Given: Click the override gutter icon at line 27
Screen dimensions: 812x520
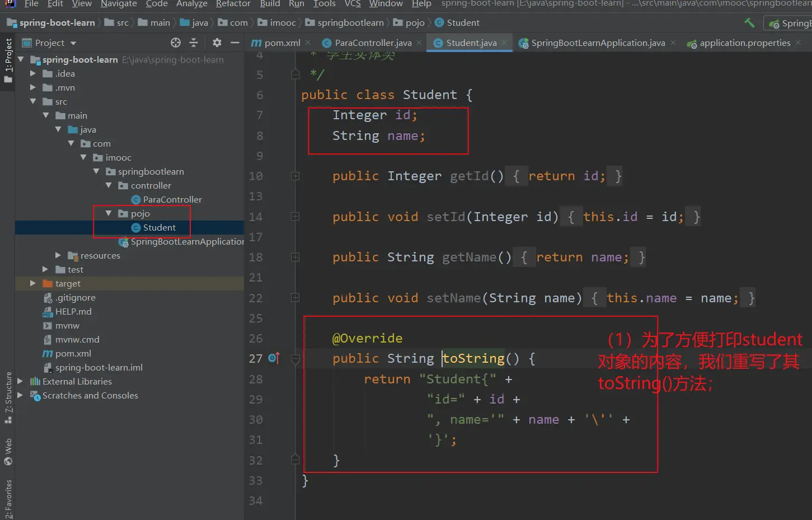Looking at the screenshot, I should coord(274,358).
